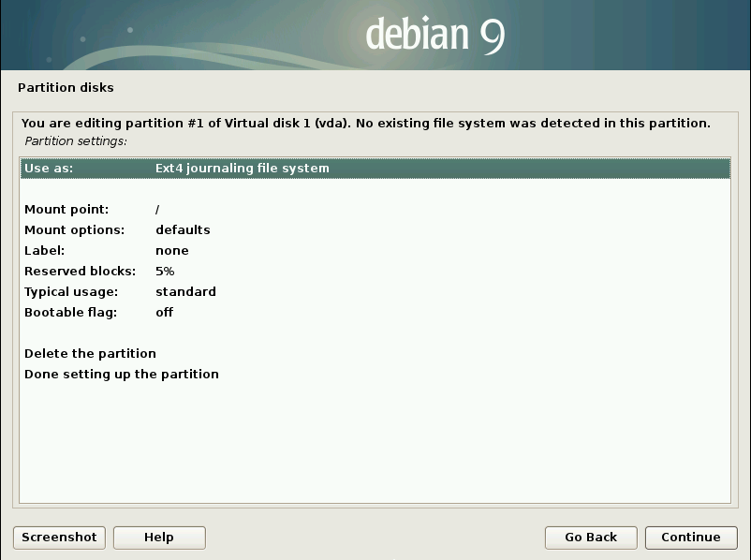Click the reserved blocks '5%' value
Image resolution: width=751 pixels, height=560 pixels.
point(165,272)
